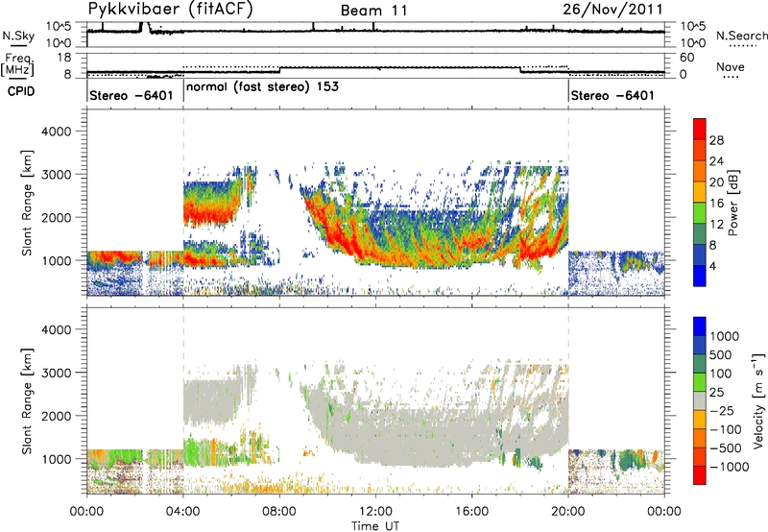The image size is (768, 532).
Task: Click the '28' tick on power scale
Action: pos(716,140)
